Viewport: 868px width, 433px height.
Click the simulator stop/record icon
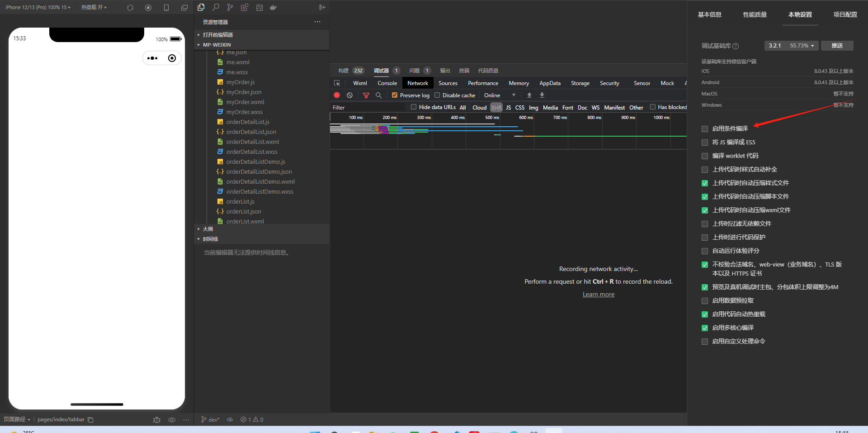pyautogui.click(x=148, y=8)
